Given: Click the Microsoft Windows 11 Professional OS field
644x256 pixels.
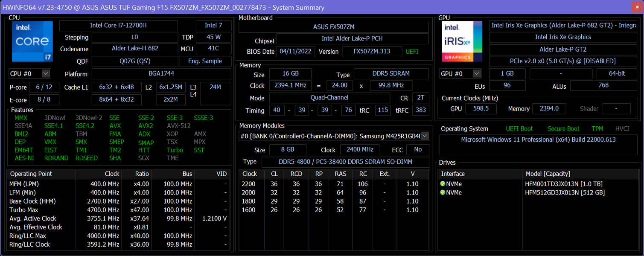Looking at the screenshot, I should (x=538, y=145).
